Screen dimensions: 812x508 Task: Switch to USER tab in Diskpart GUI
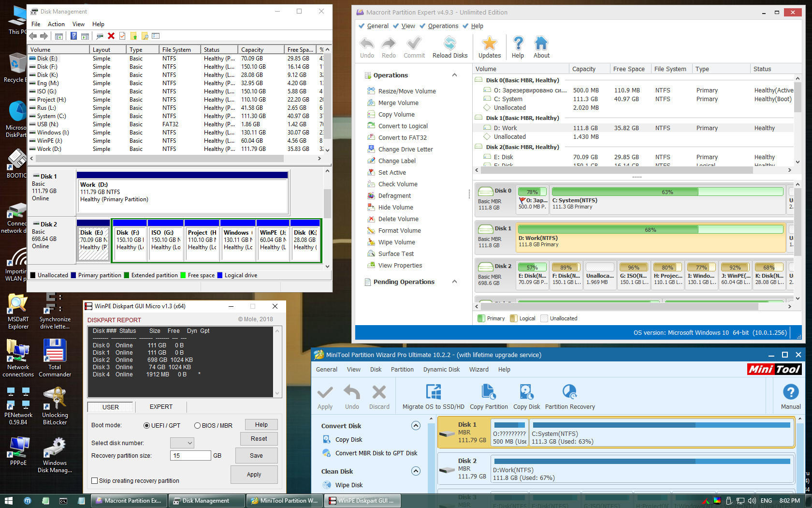[110, 407]
